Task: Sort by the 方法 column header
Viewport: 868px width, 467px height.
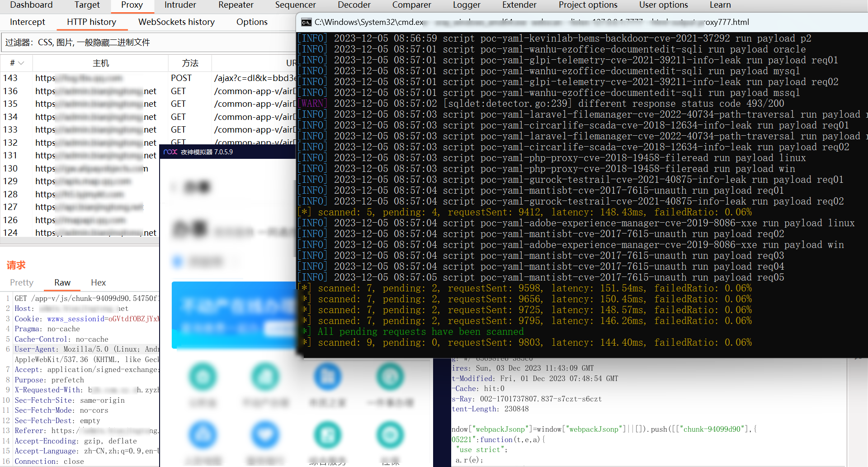Action: (x=190, y=63)
